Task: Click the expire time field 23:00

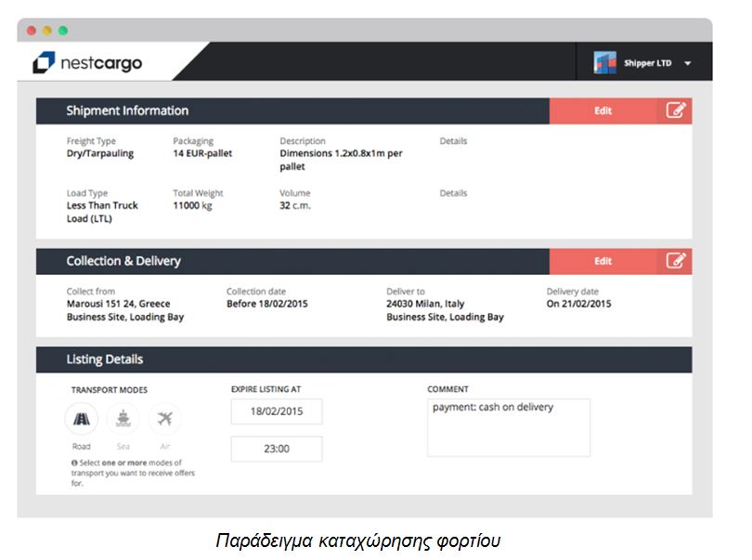Action: 277,449
